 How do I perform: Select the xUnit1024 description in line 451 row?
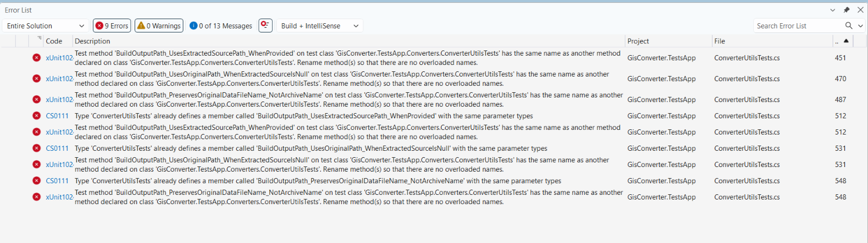coord(348,58)
